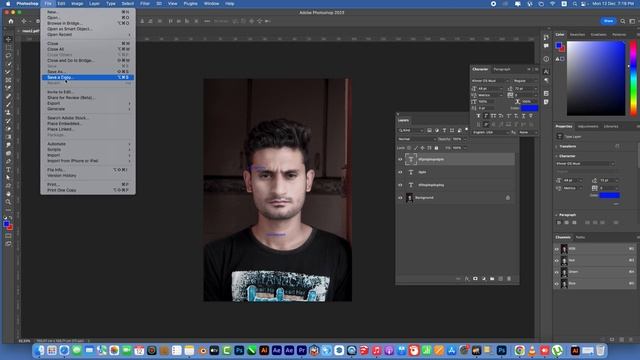
Task: Click text color swatch in Properties panel
Action: point(609,196)
